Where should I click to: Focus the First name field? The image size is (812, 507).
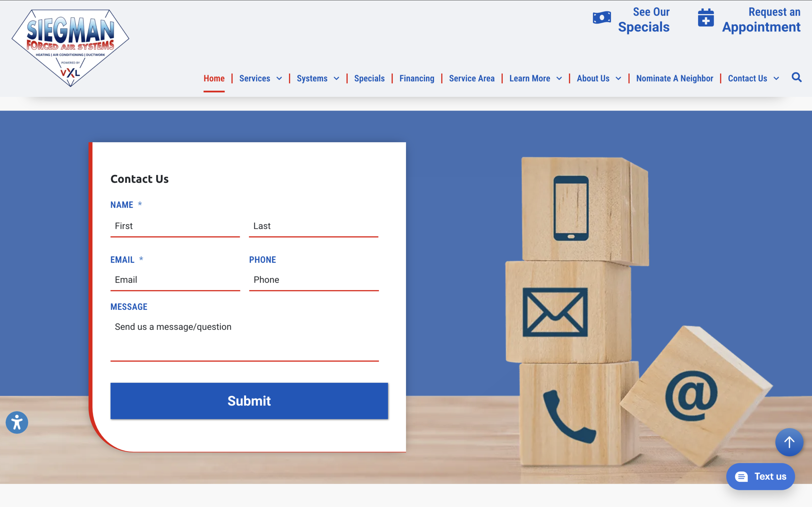[x=175, y=226]
